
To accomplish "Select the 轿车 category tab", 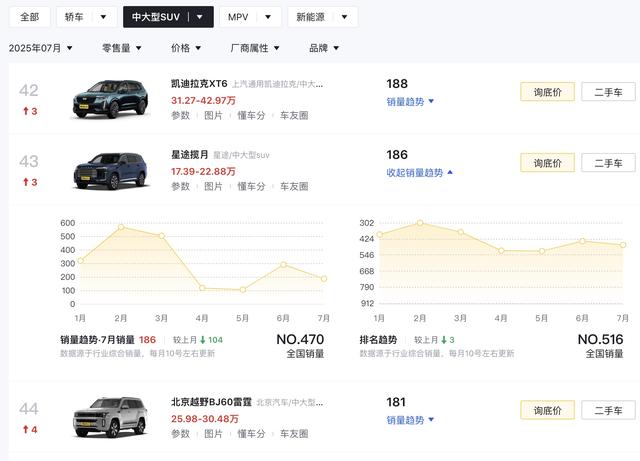I will pos(74,17).
